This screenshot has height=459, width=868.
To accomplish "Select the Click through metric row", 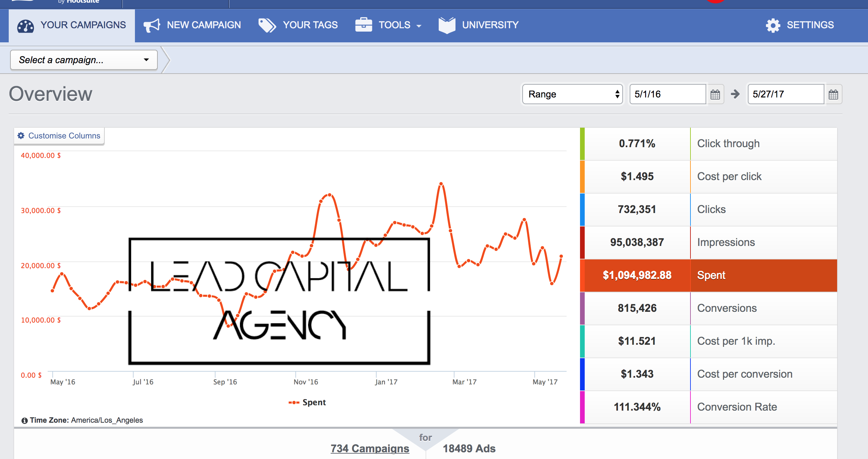I will [x=708, y=144].
